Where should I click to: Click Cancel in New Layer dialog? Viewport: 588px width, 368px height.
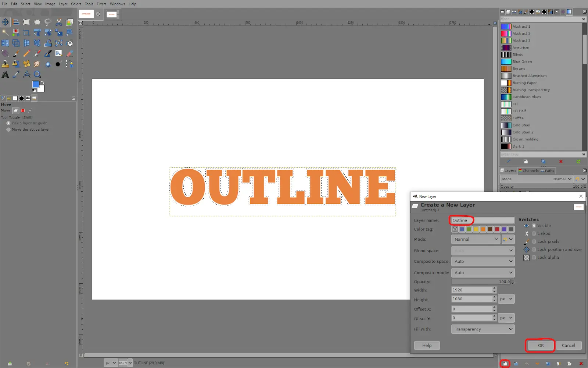pyautogui.click(x=569, y=346)
